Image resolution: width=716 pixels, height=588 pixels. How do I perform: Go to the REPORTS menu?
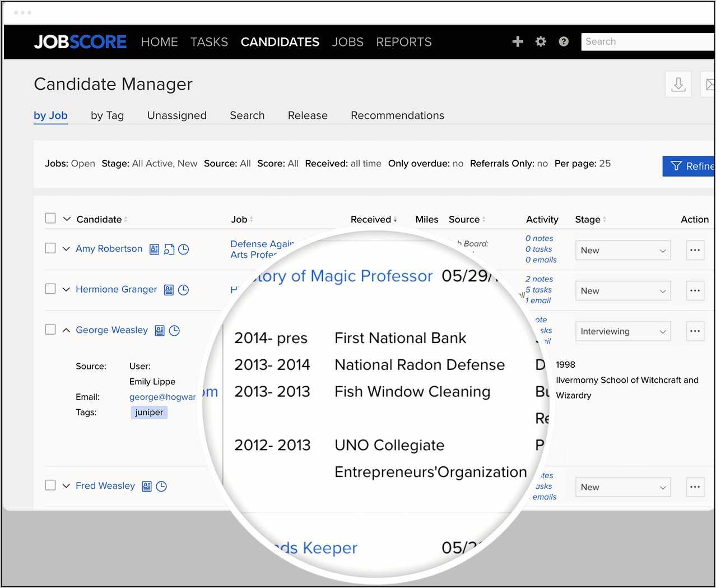point(403,42)
